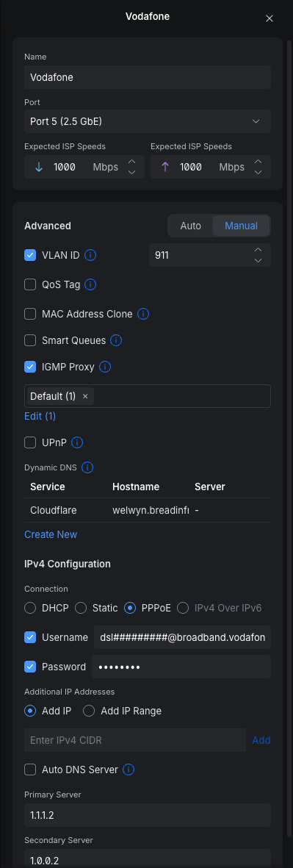
Task: Enable the UPnP checkbox
Action: pos(30,442)
